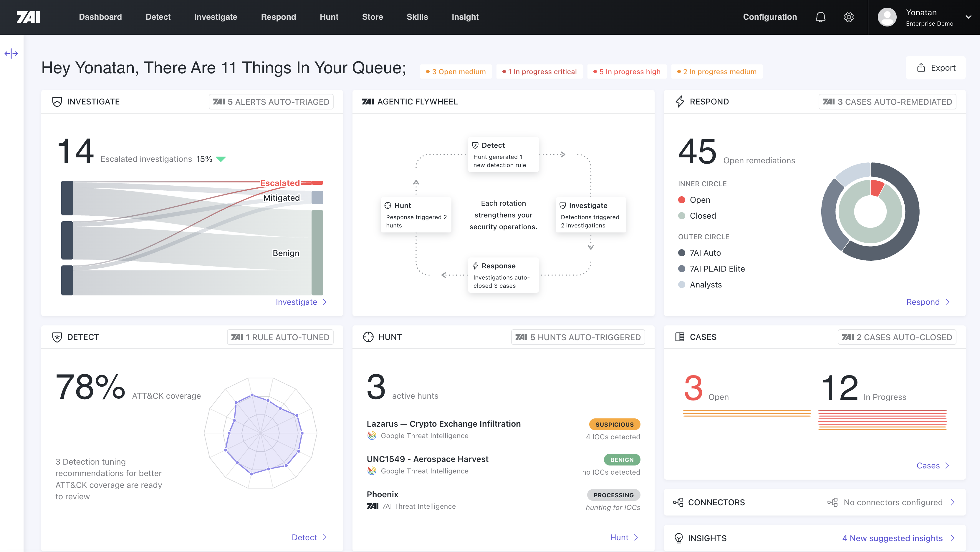980x552 pixels.
Task: Open the Skills nav item
Action: [x=417, y=17]
